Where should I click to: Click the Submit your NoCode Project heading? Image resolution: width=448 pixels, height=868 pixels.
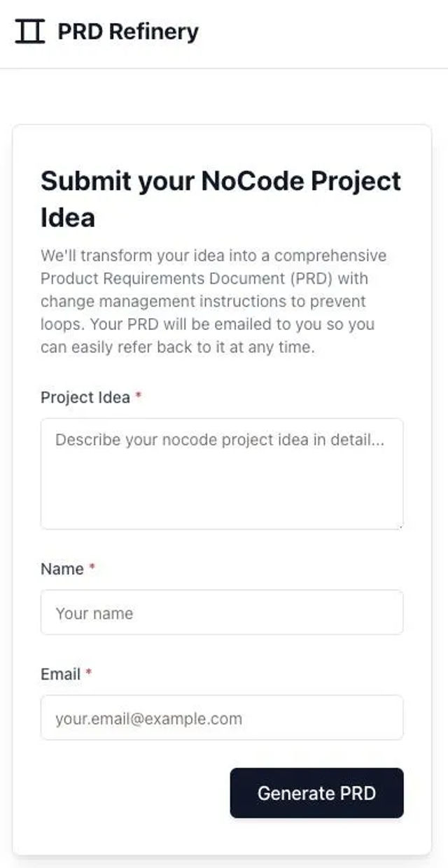221,199
